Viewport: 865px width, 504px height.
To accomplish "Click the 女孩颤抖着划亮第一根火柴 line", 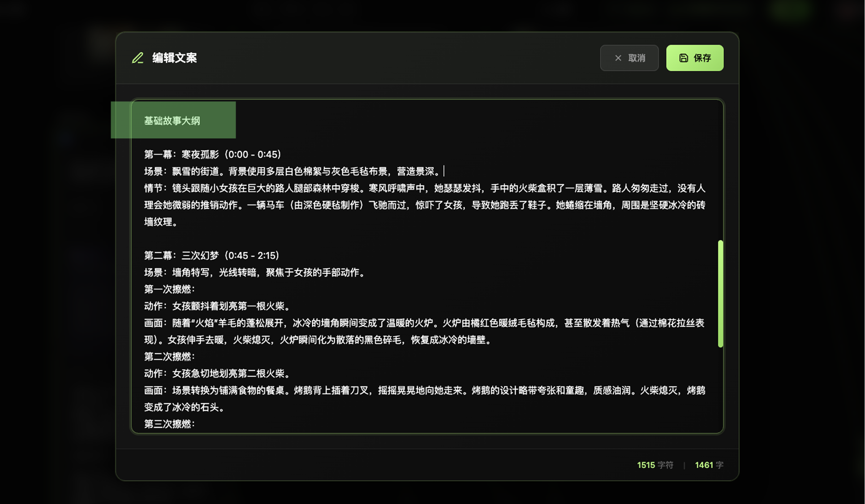I will click(x=218, y=306).
